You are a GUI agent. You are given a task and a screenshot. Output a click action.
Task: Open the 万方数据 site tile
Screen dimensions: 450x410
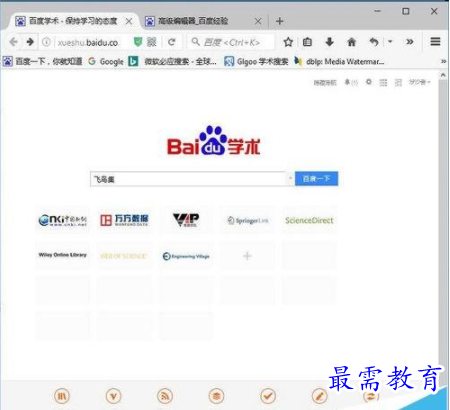124,220
